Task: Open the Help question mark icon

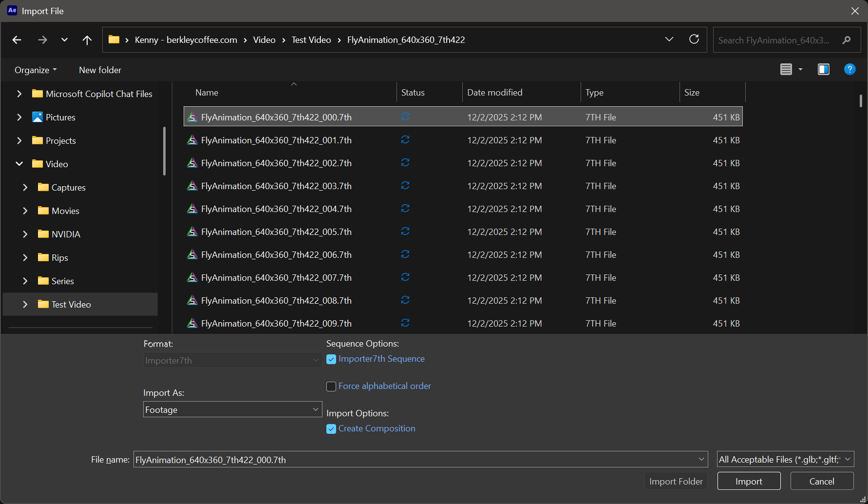Action: pyautogui.click(x=849, y=70)
